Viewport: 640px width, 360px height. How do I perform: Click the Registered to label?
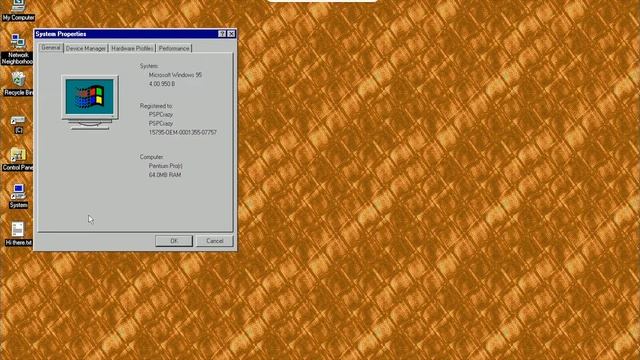point(156,106)
